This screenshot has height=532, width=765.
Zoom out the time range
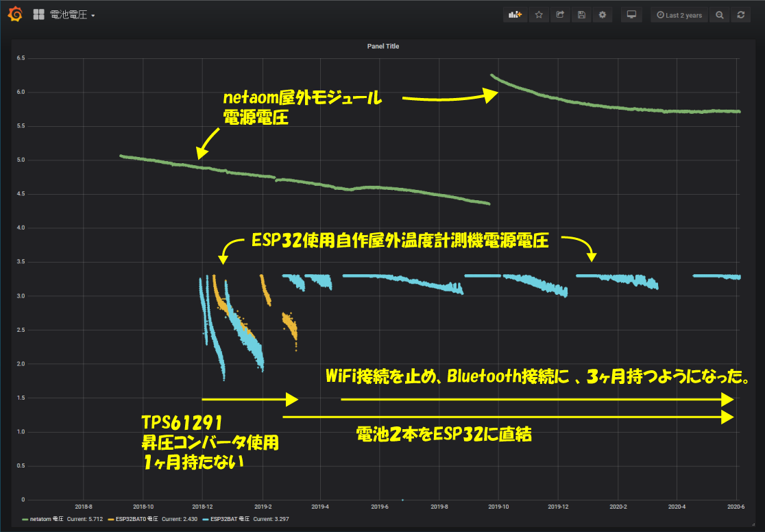tap(719, 15)
